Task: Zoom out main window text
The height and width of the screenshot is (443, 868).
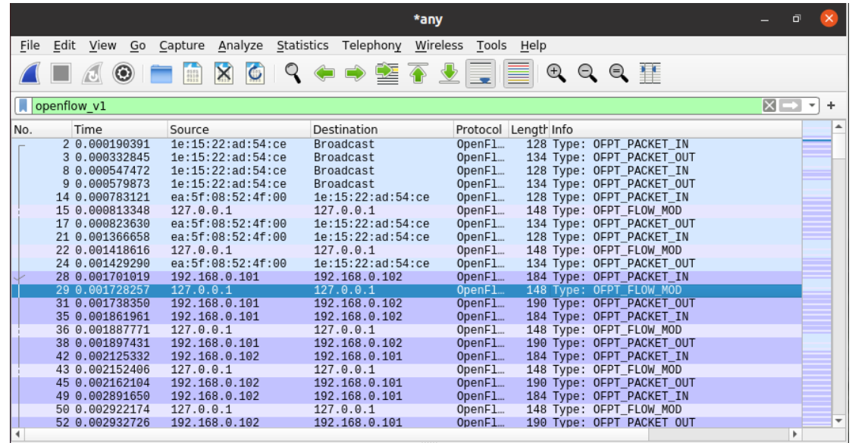Action: pos(588,73)
